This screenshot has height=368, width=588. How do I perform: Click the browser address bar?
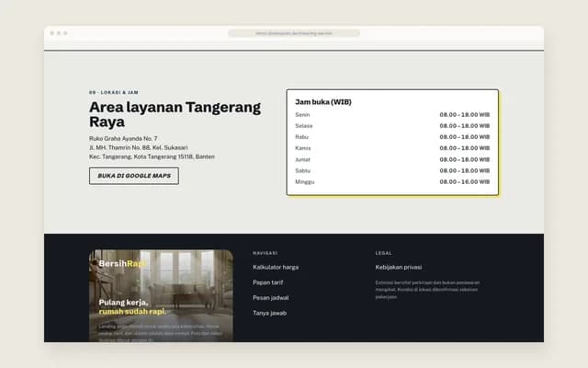[x=294, y=33]
